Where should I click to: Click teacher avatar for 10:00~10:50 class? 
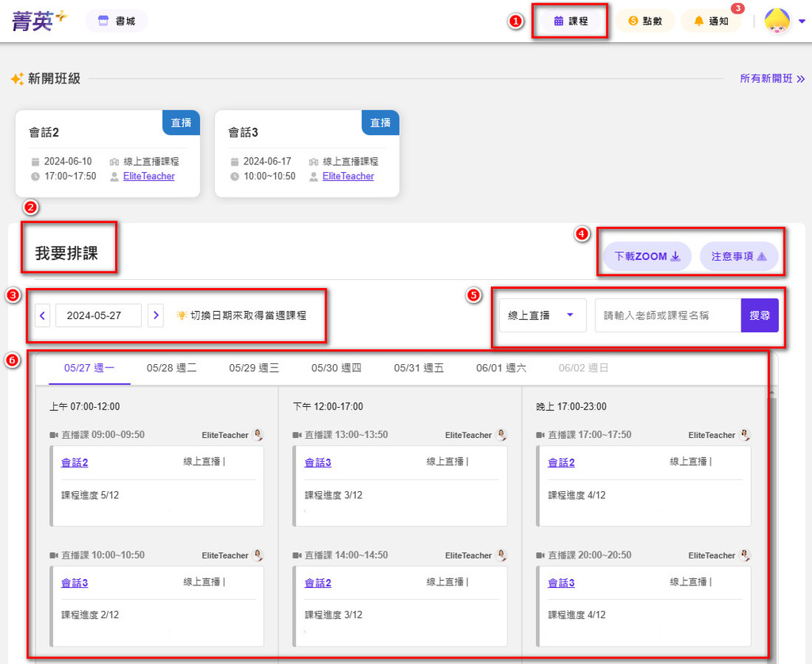[258, 555]
